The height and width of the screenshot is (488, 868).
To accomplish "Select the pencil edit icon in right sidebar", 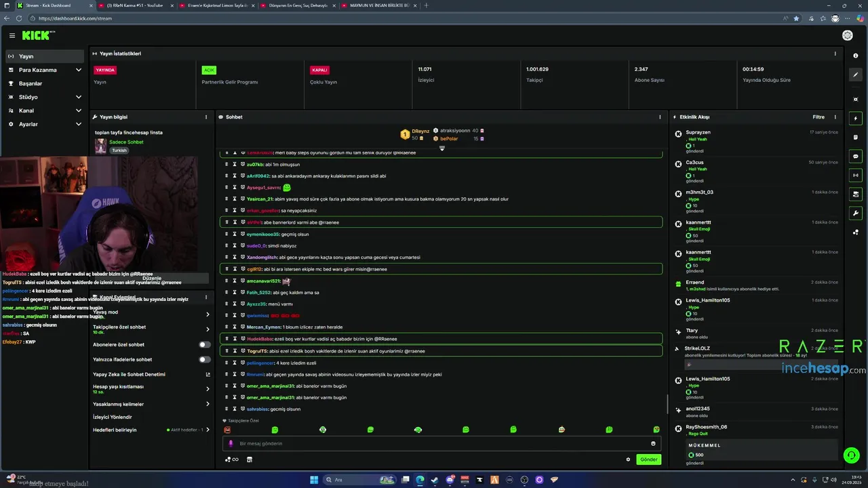I will coord(855,75).
